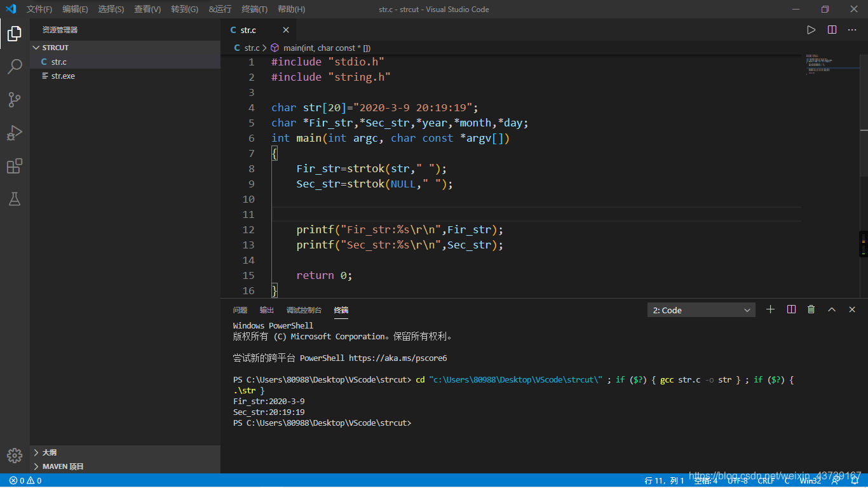
Task: Open editor More Actions ellipsis
Action: click(852, 30)
